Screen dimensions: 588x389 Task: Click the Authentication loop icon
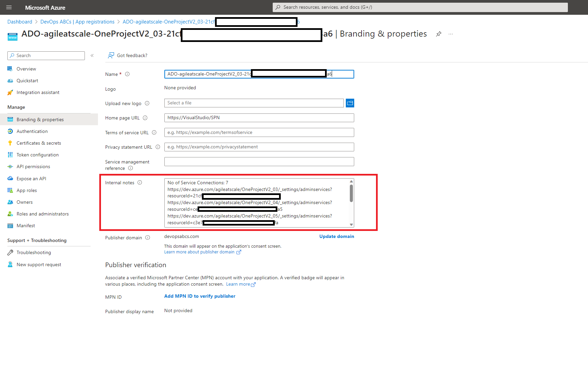10,131
